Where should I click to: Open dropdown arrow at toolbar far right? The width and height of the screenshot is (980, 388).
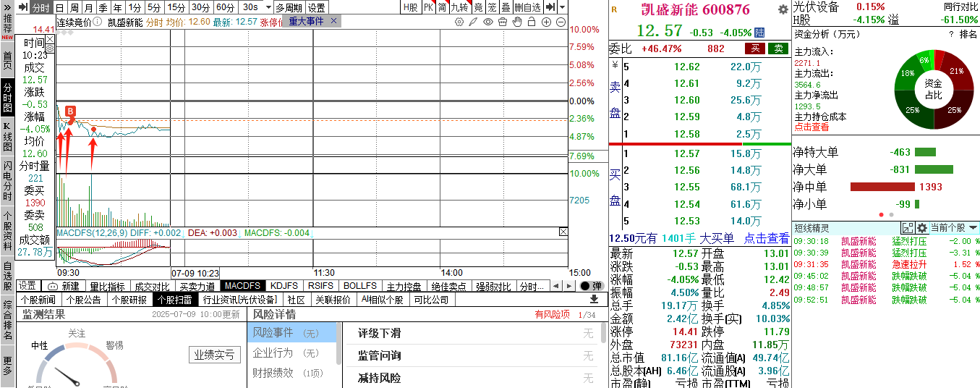[563, 7]
